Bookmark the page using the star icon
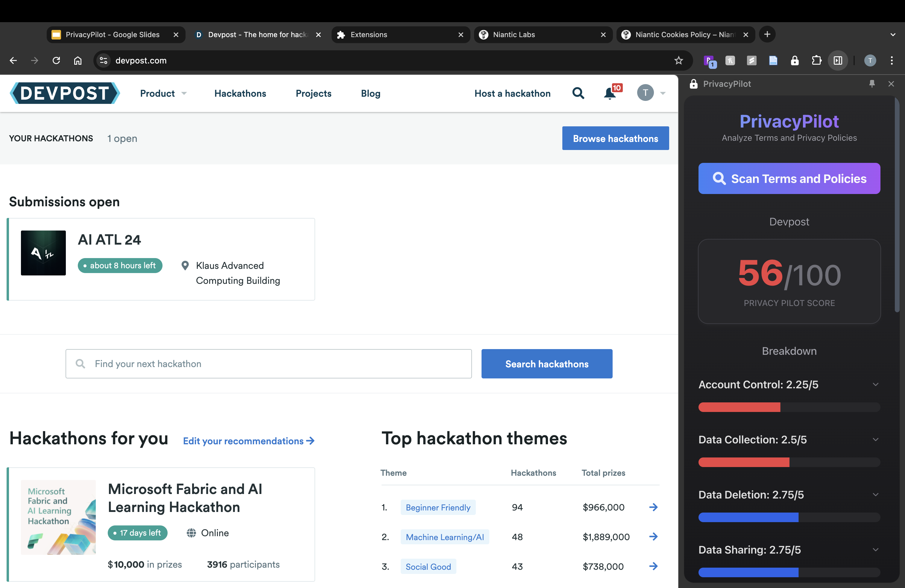This screenshot has width=905, height=588. coord(679,60)
